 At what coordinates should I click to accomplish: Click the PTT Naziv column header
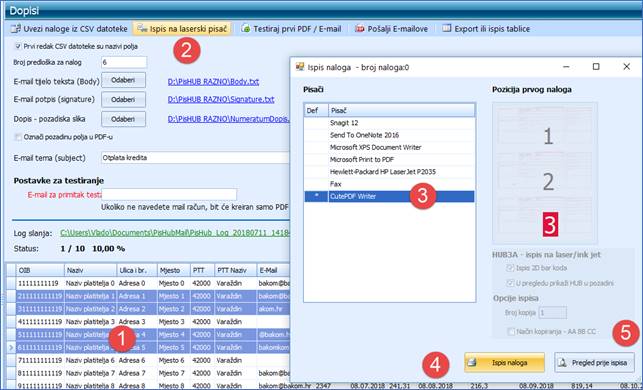tap(236, 270)
